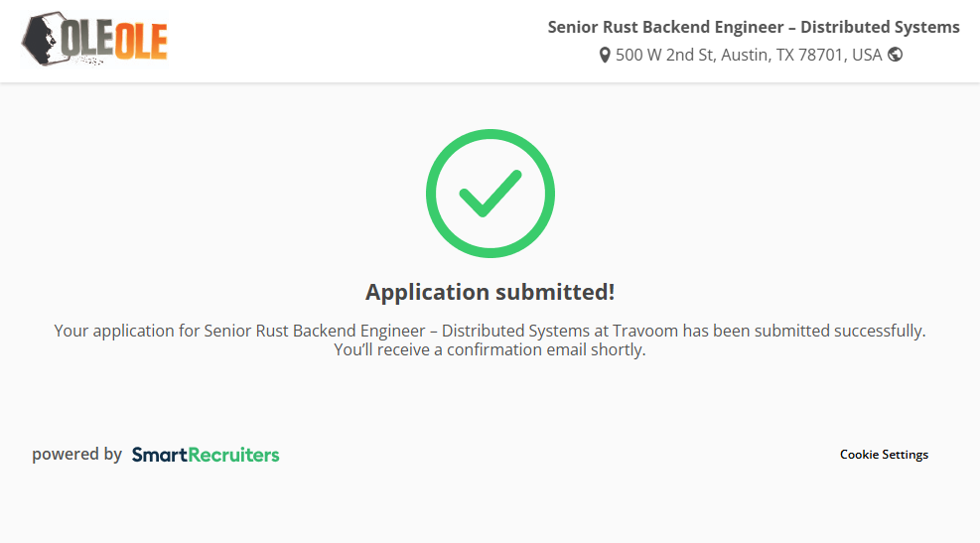The width and height of the screenshot is (980, 543).
Task: Click the globe icon beside the address
Action: click(x=896, y=55)
